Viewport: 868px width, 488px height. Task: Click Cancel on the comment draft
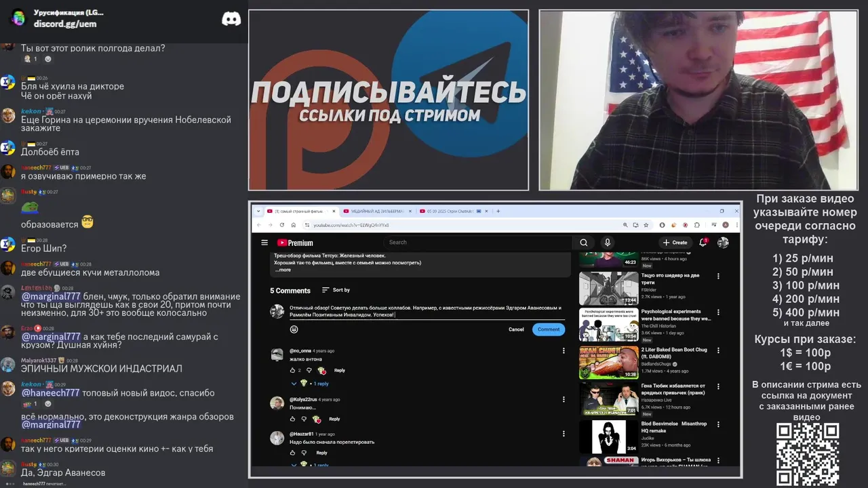[516, 329]
